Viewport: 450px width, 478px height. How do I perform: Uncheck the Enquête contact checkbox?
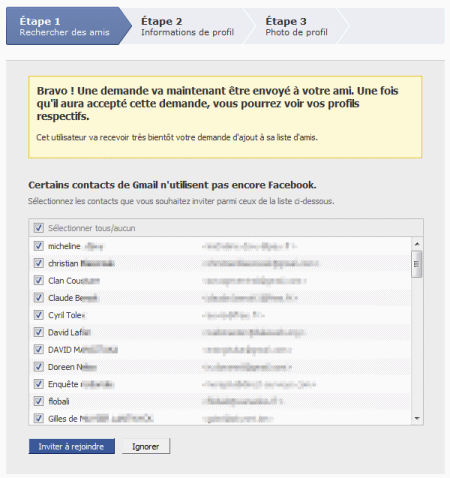click(39, 384)
